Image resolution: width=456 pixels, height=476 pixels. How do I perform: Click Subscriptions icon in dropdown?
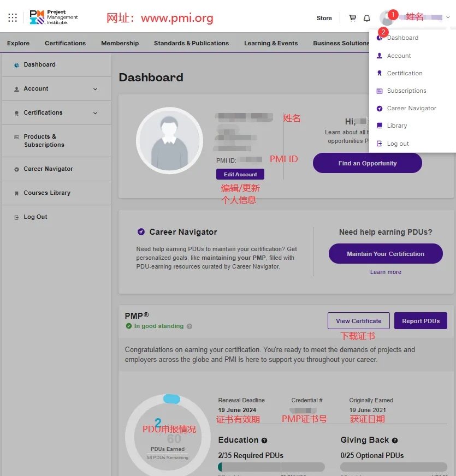pyautogui.click(x=380, y=91)
